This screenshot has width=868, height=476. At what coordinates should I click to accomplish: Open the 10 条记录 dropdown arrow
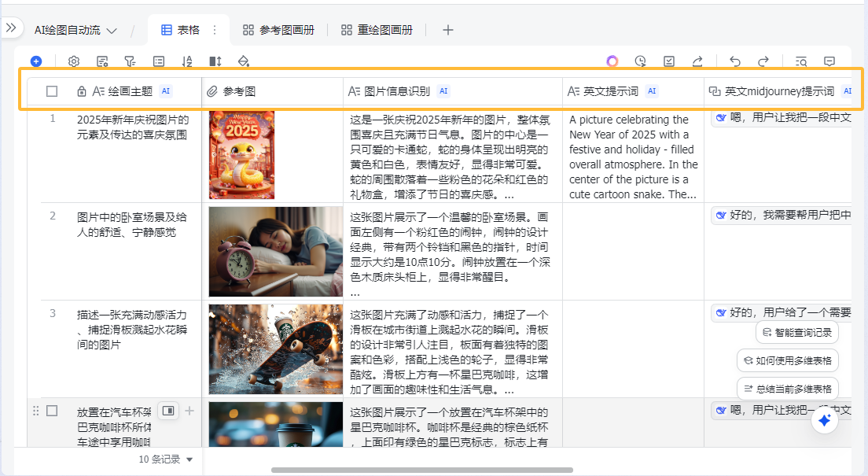tap(190, 459)
